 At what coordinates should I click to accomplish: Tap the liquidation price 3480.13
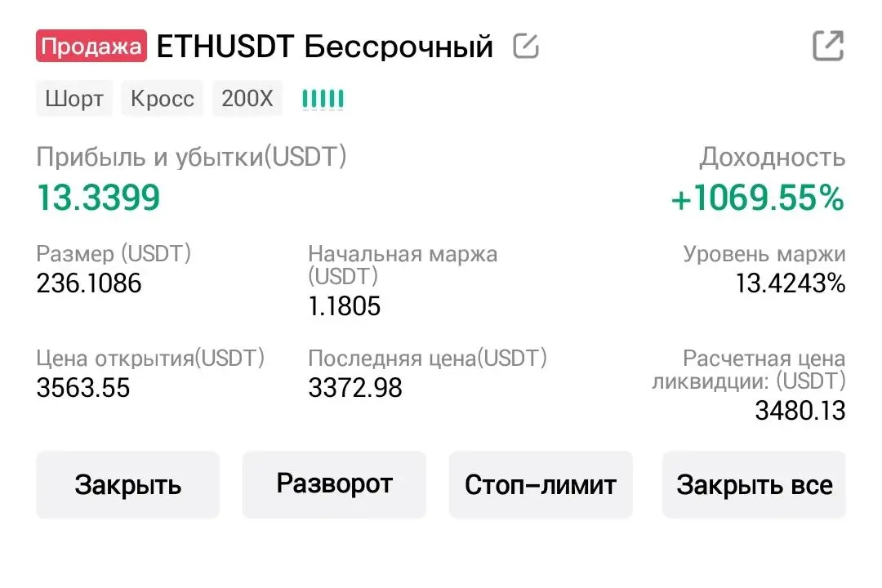[x=800, y=411]
